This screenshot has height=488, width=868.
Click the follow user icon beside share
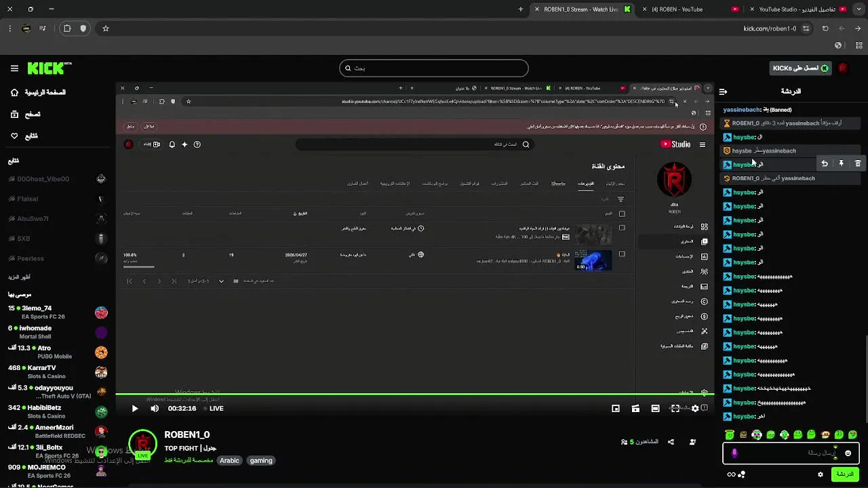[x=692, y=442]
